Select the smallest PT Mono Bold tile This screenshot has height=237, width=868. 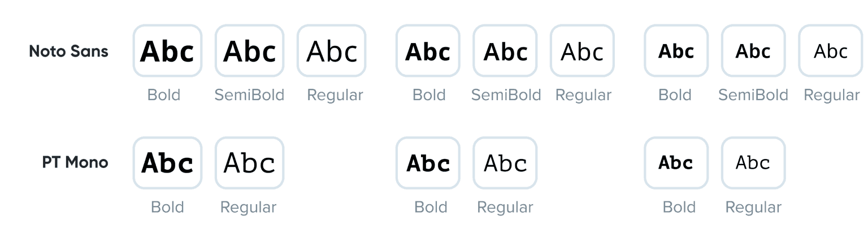(676, 163)
